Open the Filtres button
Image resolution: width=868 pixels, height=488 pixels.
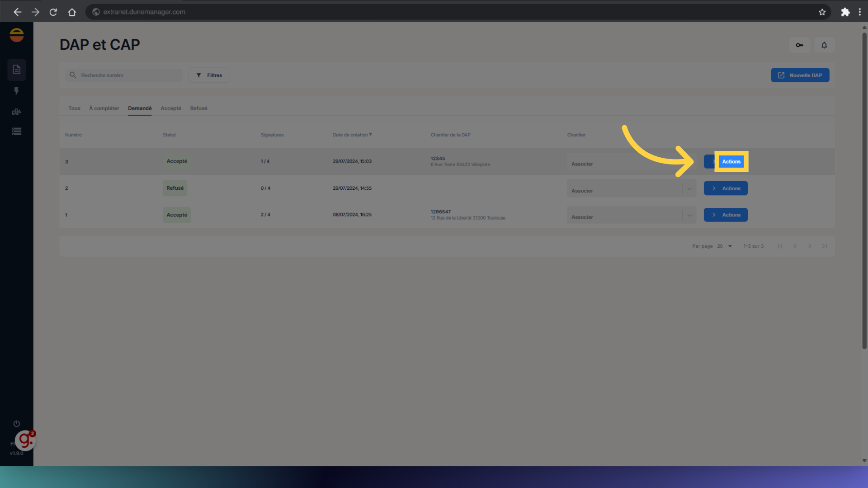tap(209, 75)
